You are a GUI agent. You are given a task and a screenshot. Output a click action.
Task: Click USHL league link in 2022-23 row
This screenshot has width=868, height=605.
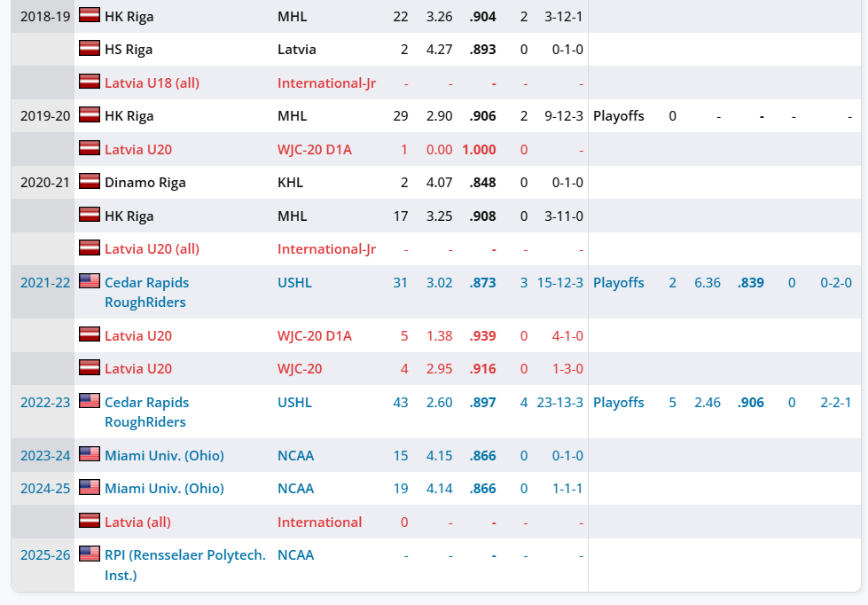click(294, 402)
